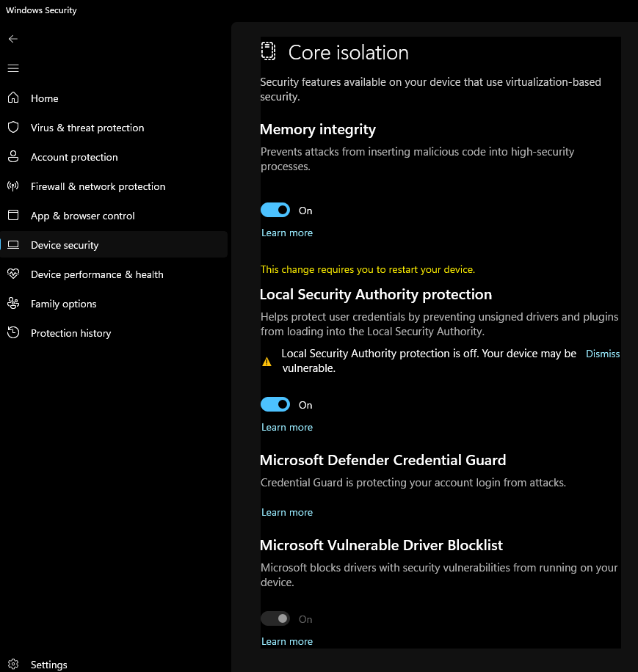Toggle Local Security Authority protection switch

[x=275, y=404]
